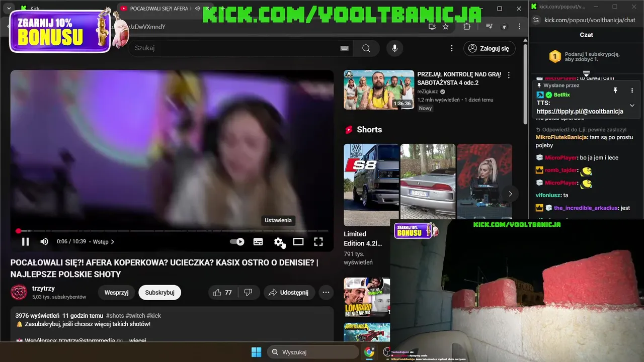Click the Wesprzyj button
The width and height of the screenshot is (644, 362).
116,292
